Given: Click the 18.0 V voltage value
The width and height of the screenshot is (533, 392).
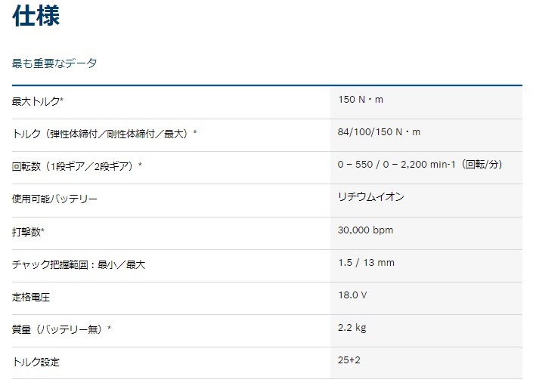Looking at the screenshot, I should click(352, 295).
